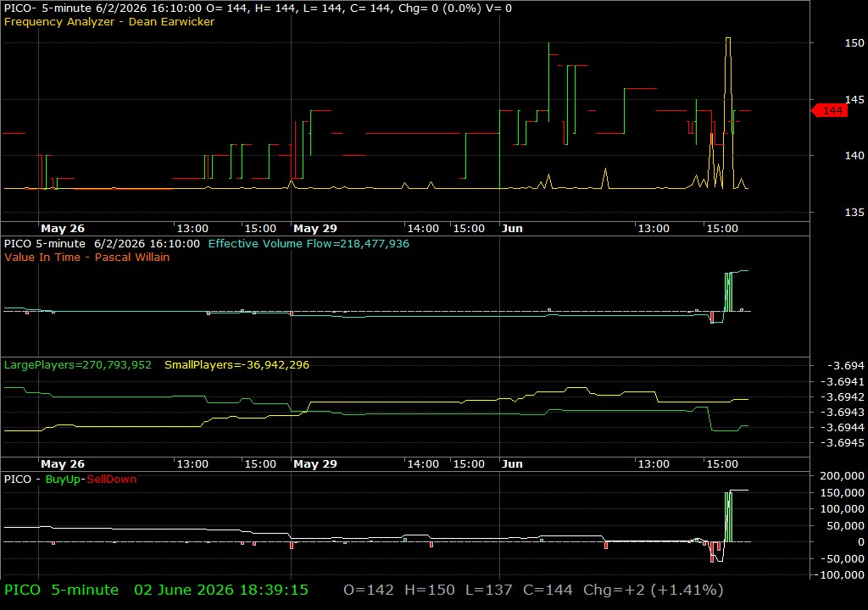868x610 pixels.
Task: Click May 26 on top time axis
Action: pos(63,228)
